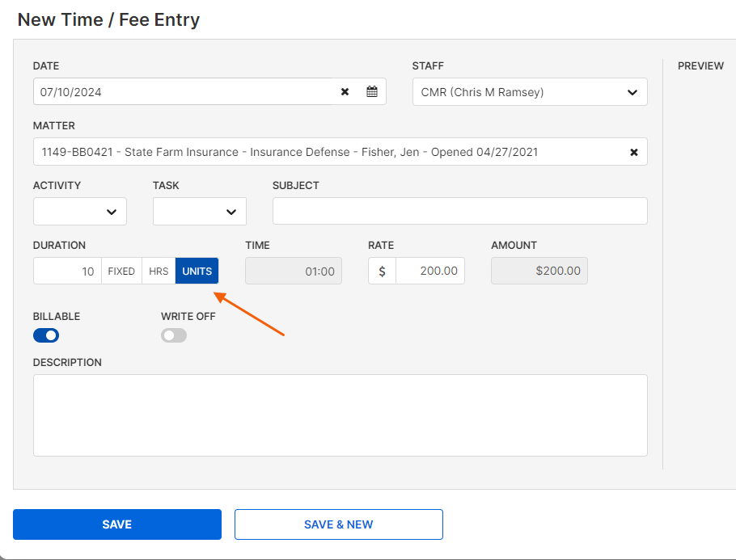The width and height of the screenshot is (736, 560).
Task: Select the FIXED duration option
Action: click(x=121, y=271)
